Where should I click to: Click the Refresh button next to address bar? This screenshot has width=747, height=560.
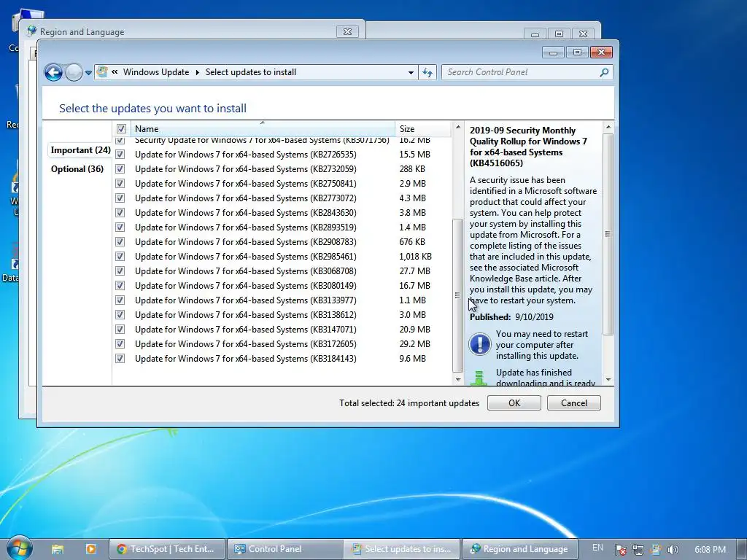(x=427, y=72)
